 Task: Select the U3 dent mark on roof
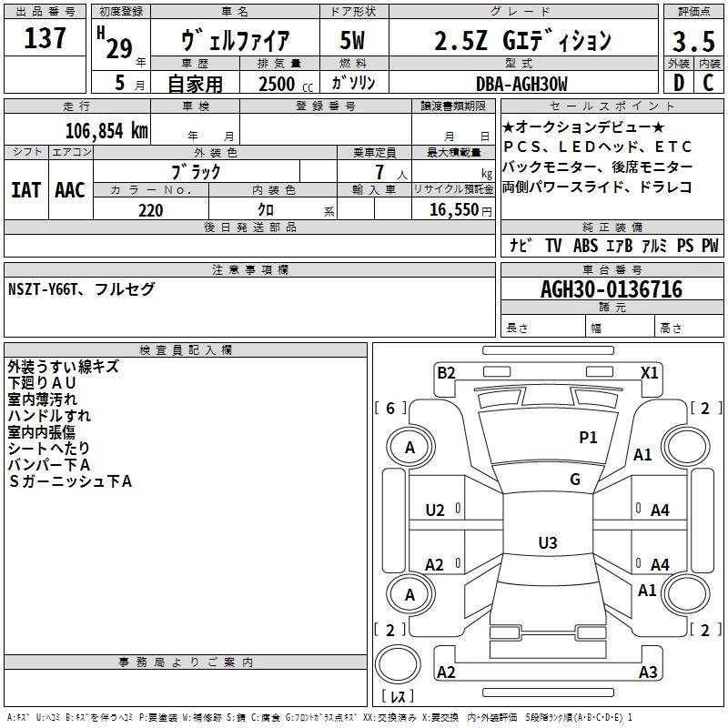(548, 542)
